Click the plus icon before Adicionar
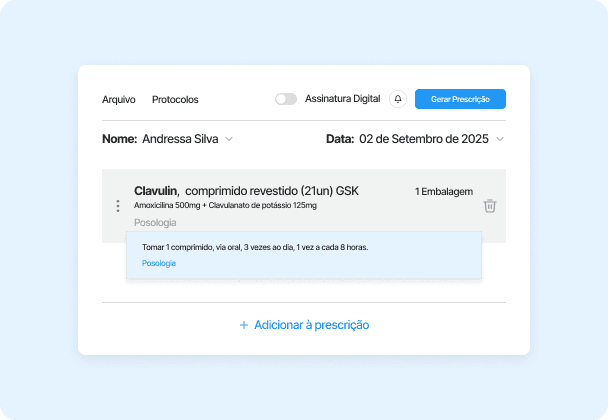Screen dimensions: 608x420 pyautogui.click(x=244, y=325)
